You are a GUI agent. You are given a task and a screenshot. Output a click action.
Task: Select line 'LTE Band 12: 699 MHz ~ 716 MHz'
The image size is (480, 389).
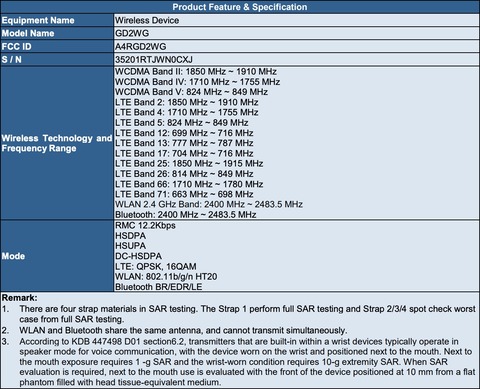pos(184,133)
